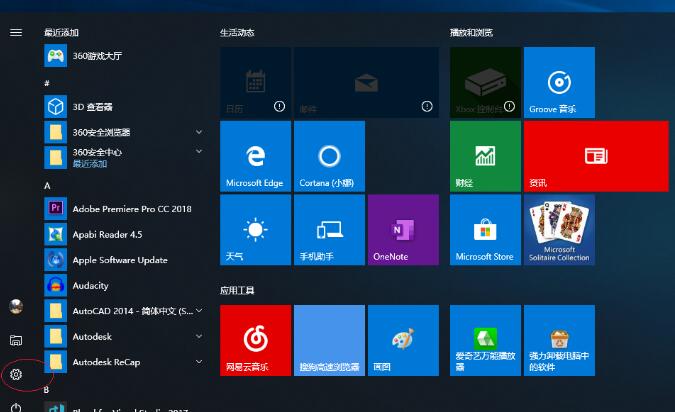Viewport: 675px width, 412px height.
Task: Open the user account avatar
Action: coord(16,306)
